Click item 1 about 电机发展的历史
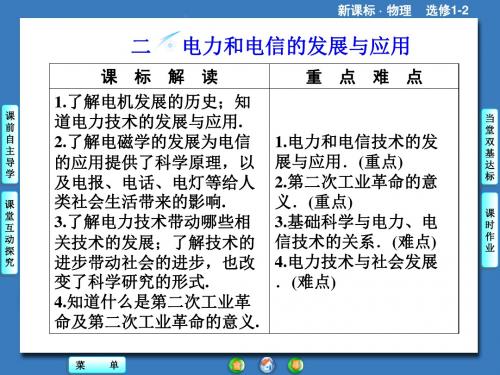This screenshot has width=500, height=375. pyautogui.click(x=153, y=112)
